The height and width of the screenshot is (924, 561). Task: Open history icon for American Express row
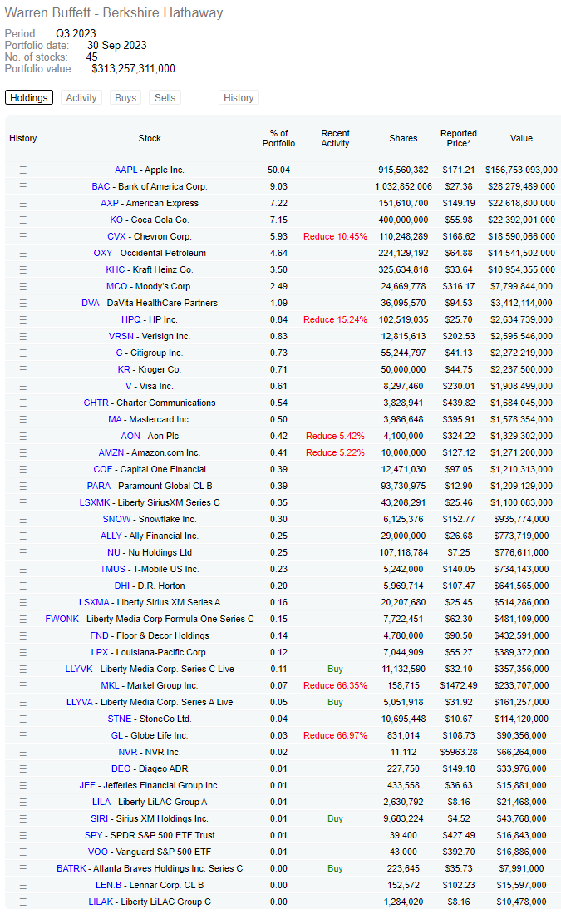coord(23,203)
